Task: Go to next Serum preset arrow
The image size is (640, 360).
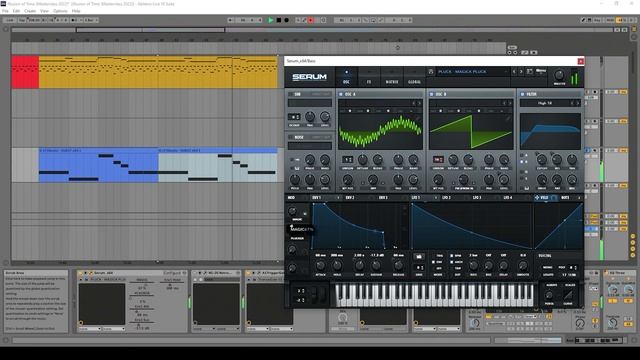Action: 521,72
